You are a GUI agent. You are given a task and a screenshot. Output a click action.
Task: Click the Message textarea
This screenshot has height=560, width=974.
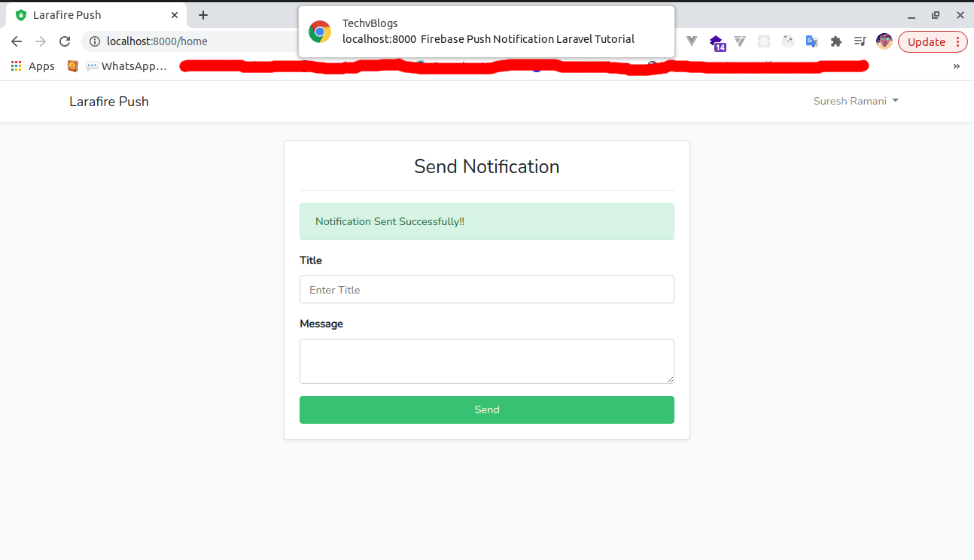(486, 361)
